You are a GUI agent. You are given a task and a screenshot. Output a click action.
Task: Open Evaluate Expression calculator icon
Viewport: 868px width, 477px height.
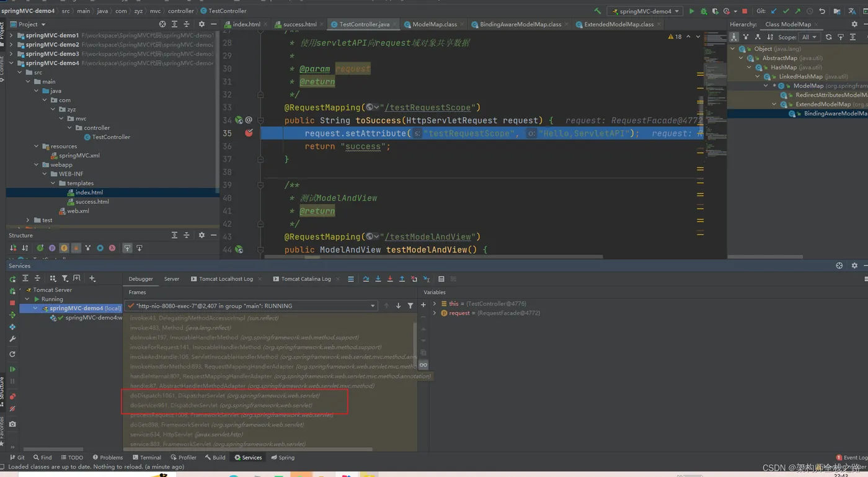tap(441, 279)
